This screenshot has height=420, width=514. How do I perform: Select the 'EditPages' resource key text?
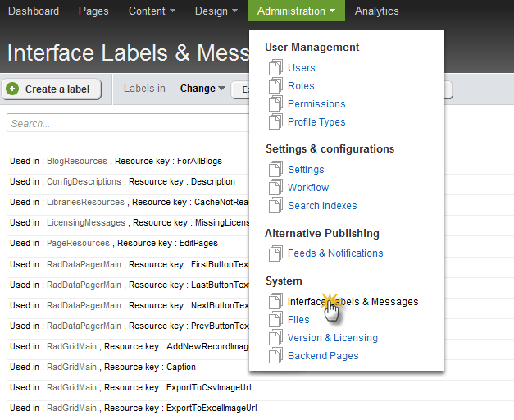pyautogui.click(x=198, y=243)
